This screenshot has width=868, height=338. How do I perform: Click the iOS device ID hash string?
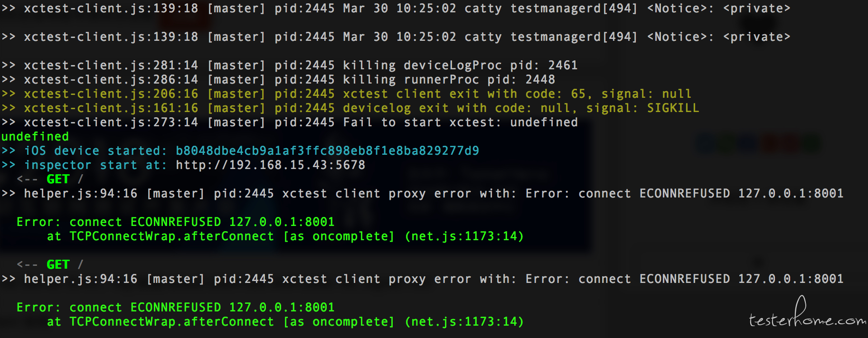point(327,151)
